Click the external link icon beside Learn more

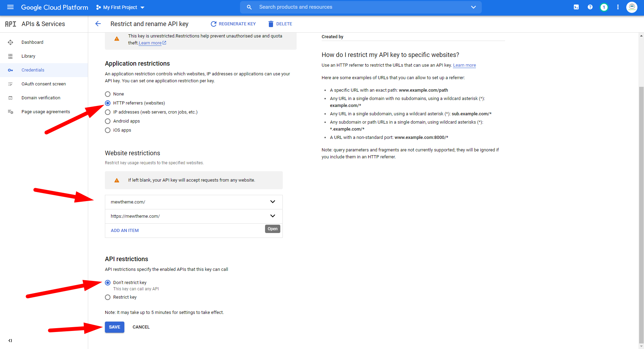click(164, 43)
